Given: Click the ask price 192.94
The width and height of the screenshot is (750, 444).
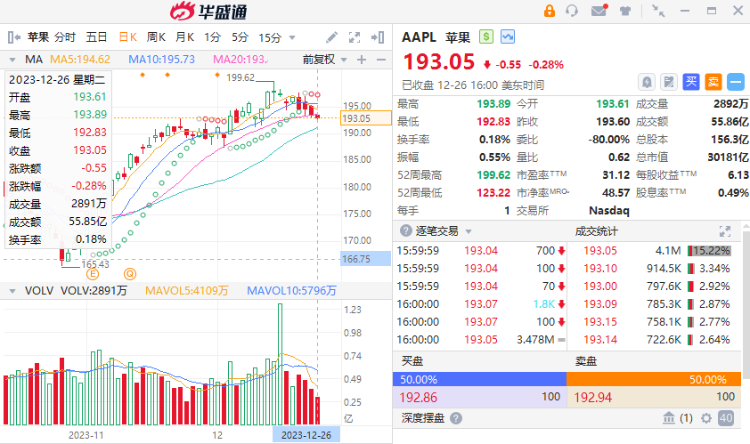Looking at the screenshot, I should pos(593,397).
